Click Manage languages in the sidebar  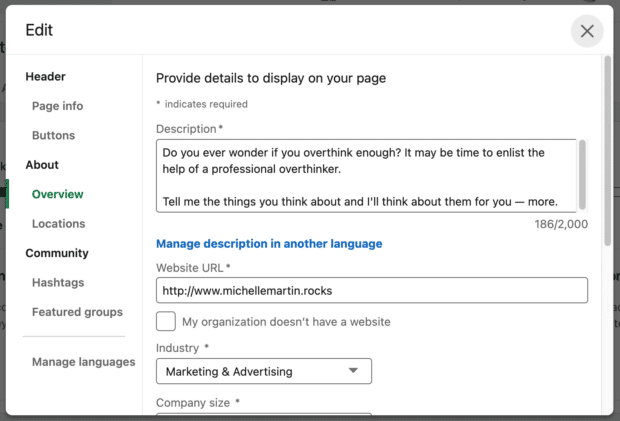(x=83, y=362)
